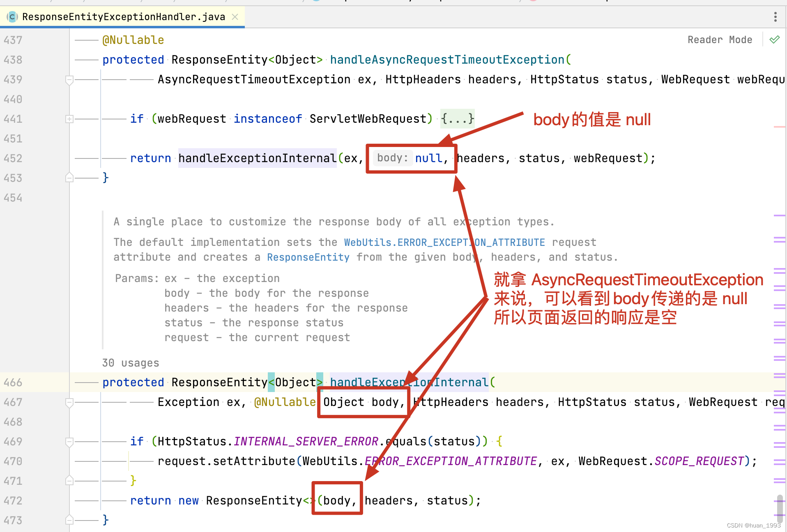Click the green inspection checkmark icon
The width and height of the screenshot is (787, 532).
(x=774, y=40)
